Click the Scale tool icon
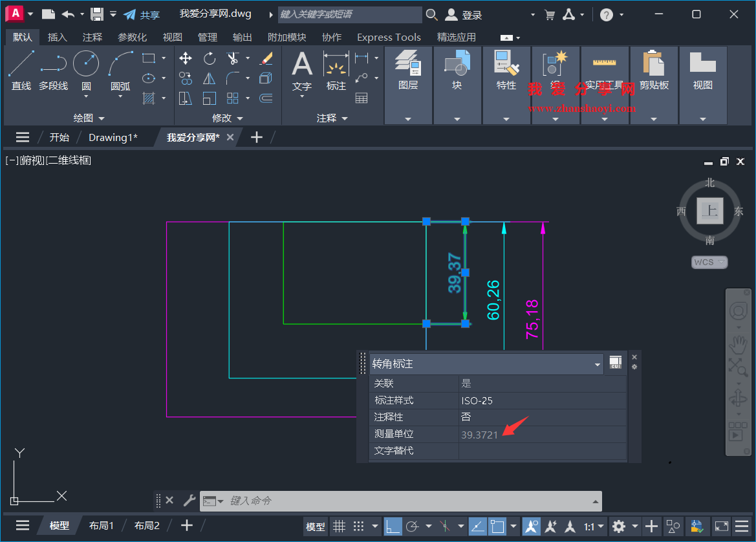The width and height of the screenshot is (756, 542). [x=210, y=98]
